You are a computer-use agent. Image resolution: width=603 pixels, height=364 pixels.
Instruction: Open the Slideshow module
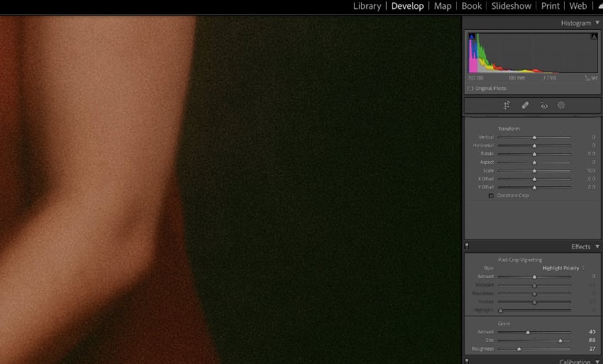(511, 6)
